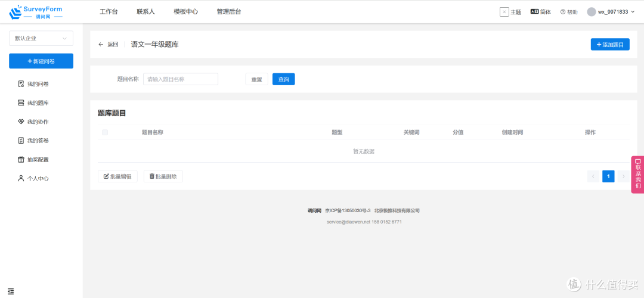The width and height of the screenshot is (644, 298).
Task: Click 题目名称 column header
Action: pyautogui.click(x=153, y=132)
